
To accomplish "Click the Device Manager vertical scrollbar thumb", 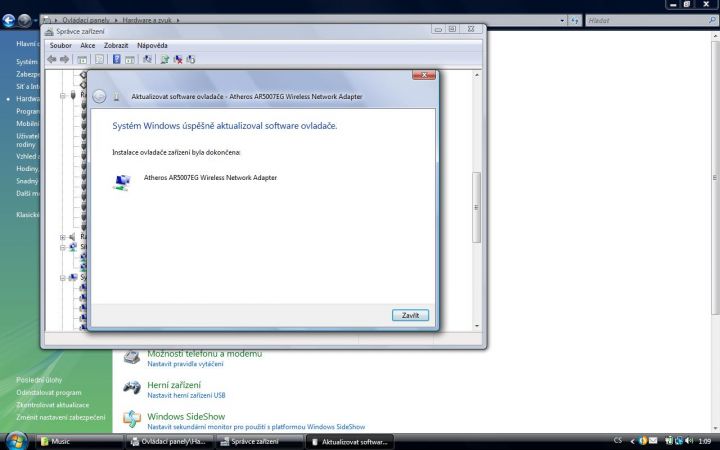I will tap(477, 208).
